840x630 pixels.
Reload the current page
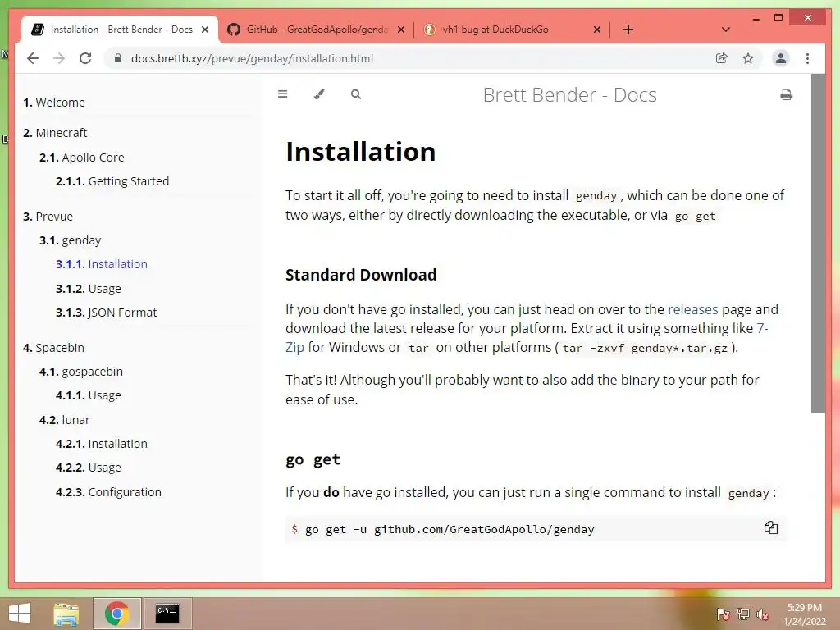85,58
